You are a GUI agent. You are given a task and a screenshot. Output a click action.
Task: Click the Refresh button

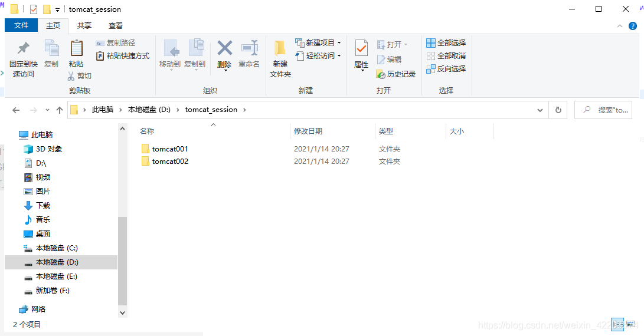[x=558, y=110]
